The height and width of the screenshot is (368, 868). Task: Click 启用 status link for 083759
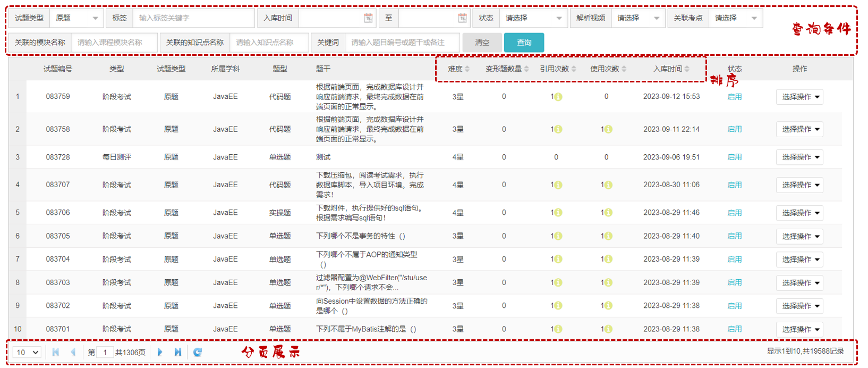[x=735, y=97]
